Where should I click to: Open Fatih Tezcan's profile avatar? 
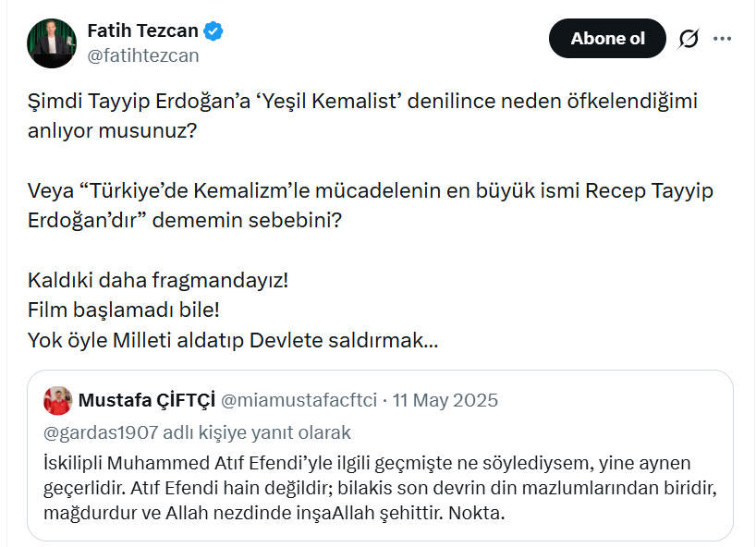tap(51, 43)
